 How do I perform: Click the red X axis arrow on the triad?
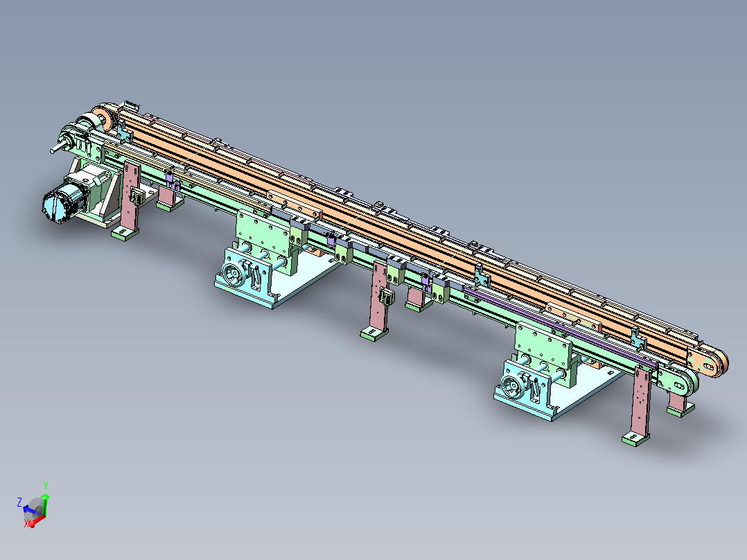[36, 521]
